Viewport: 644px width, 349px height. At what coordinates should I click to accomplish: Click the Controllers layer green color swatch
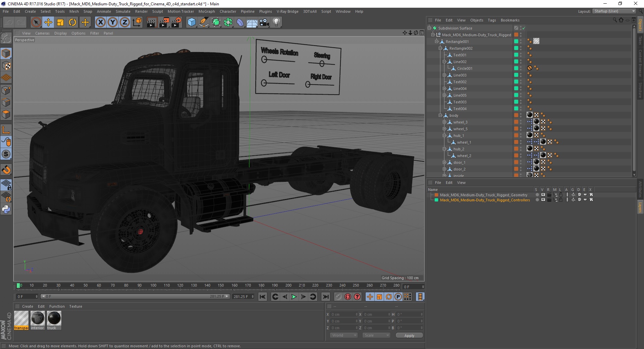(x=436, y=200)
